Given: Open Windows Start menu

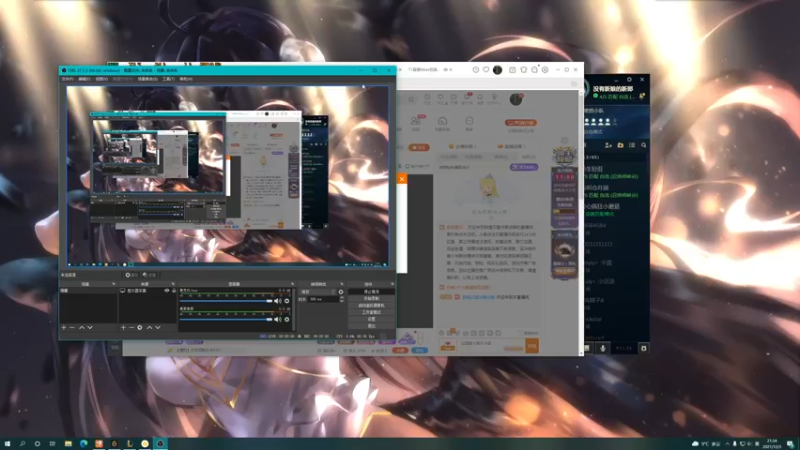Looking at the screenshot, I should click(7, 444).
